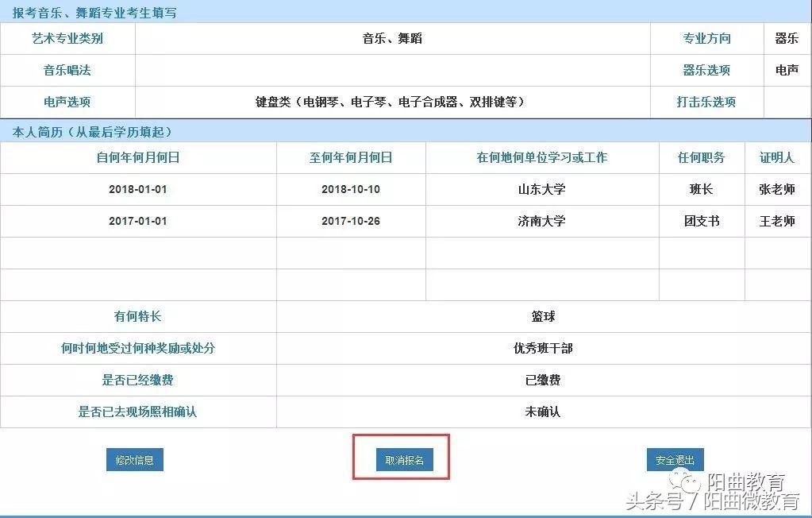Select the end date 2017-10-26
The width and height of the screenshot is (812, 518).
[349, 221]
